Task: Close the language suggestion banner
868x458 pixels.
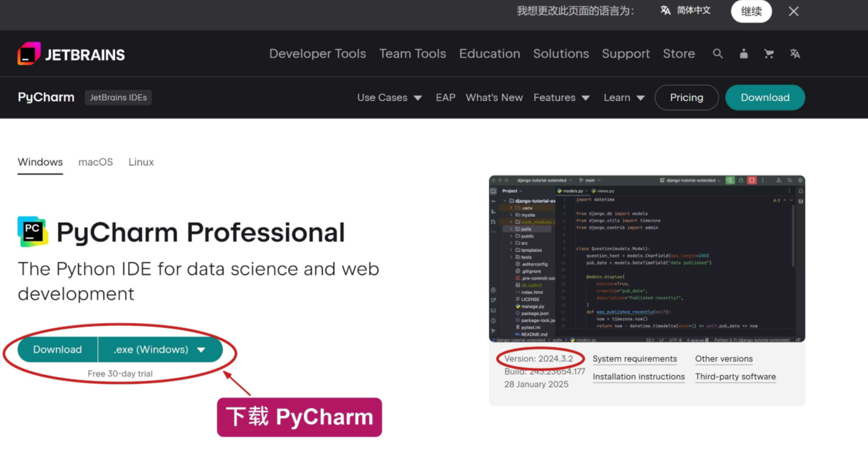Action: (794, 11)
